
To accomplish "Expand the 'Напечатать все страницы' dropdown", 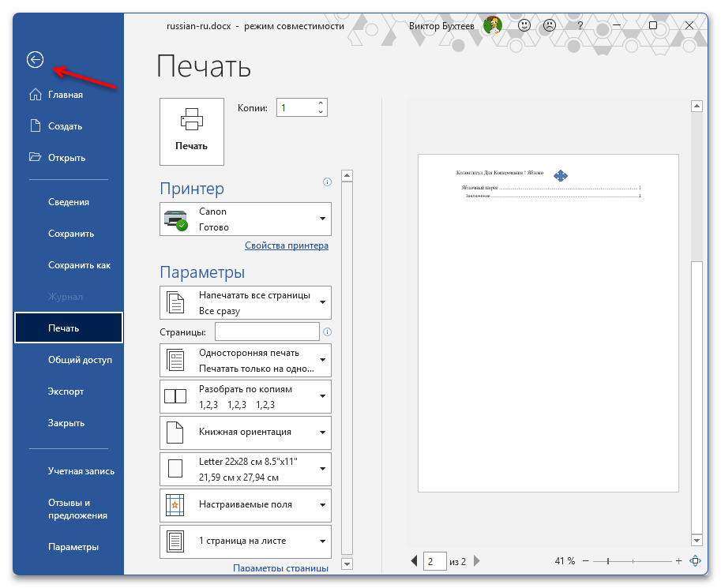I will point(246,302).
